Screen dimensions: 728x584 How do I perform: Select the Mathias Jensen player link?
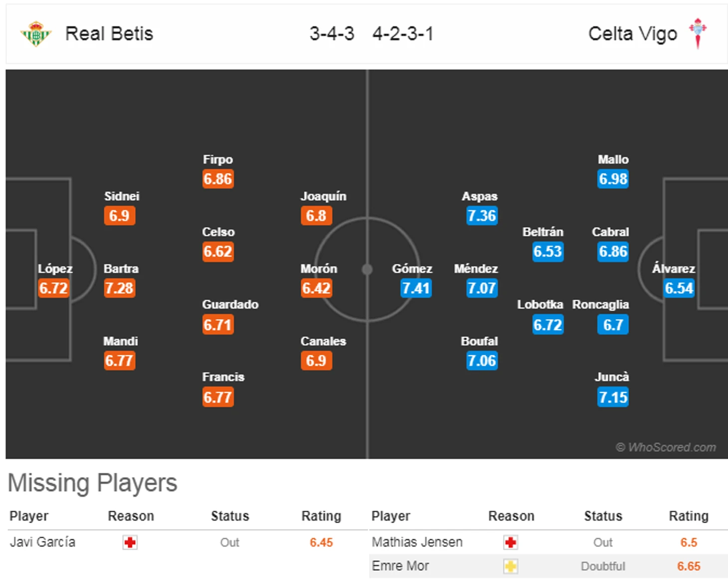click(417, 542)
